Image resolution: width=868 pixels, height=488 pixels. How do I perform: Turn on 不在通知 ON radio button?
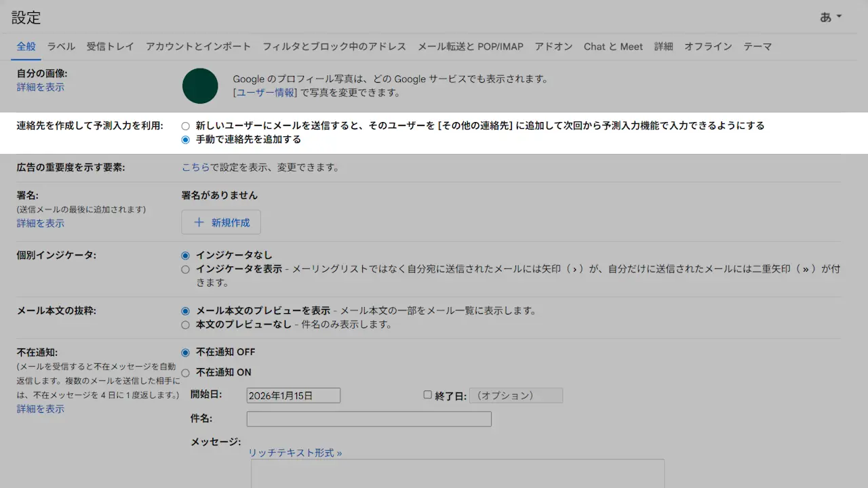coord(186,373)
